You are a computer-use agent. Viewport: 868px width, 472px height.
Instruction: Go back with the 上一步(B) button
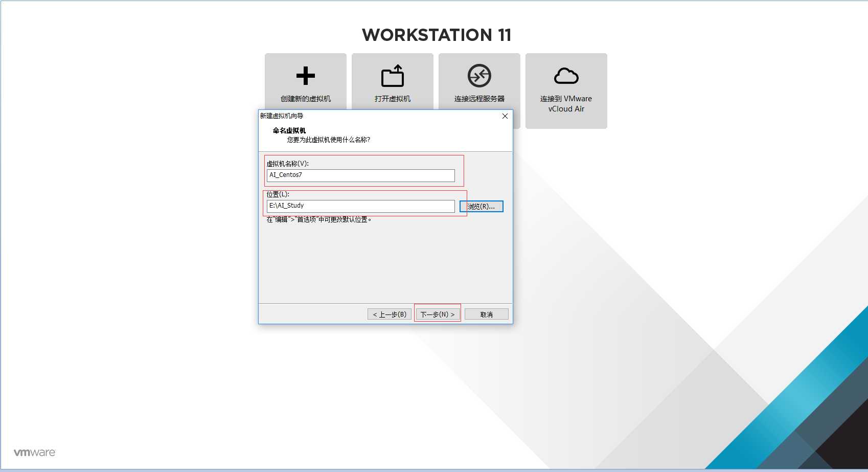click(x=390, y=314)
